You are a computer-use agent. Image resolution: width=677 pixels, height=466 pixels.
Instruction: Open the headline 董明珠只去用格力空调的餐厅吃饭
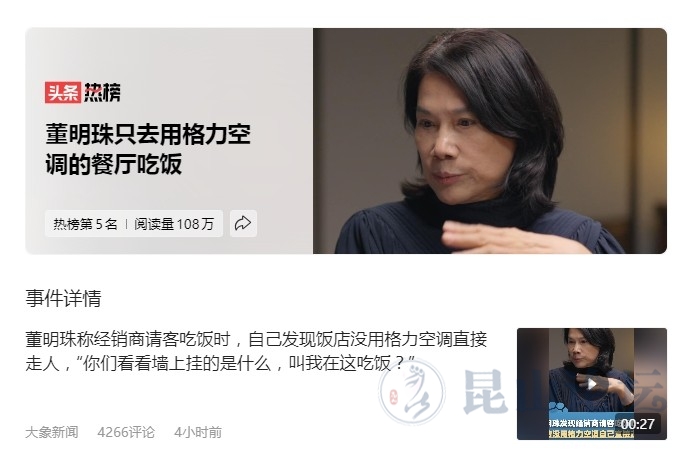click(148, 149)
